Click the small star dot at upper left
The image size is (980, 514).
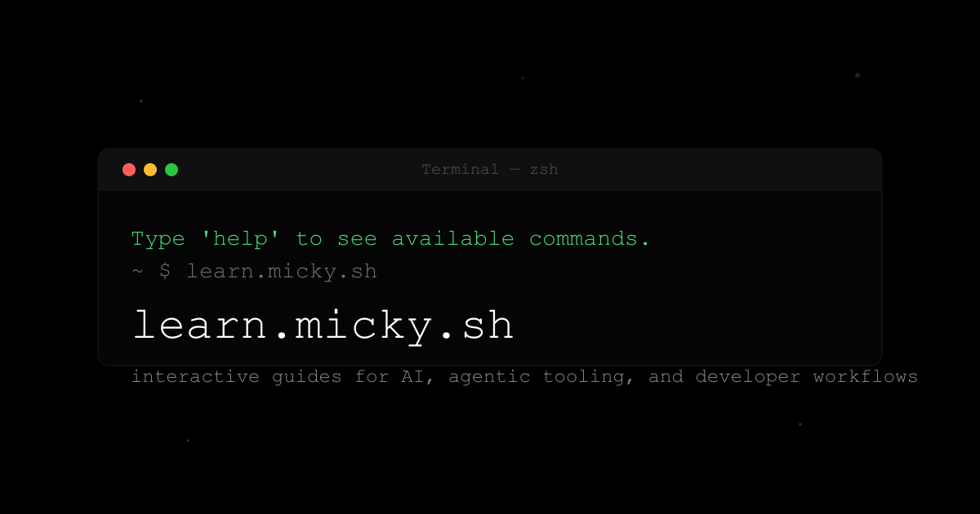pos(141,101)
